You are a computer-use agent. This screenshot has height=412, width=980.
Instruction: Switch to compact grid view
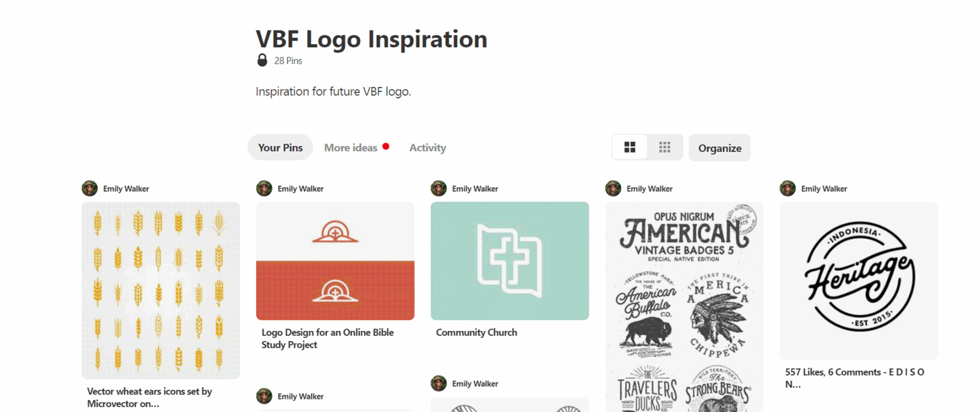click(x=665, y=147)
